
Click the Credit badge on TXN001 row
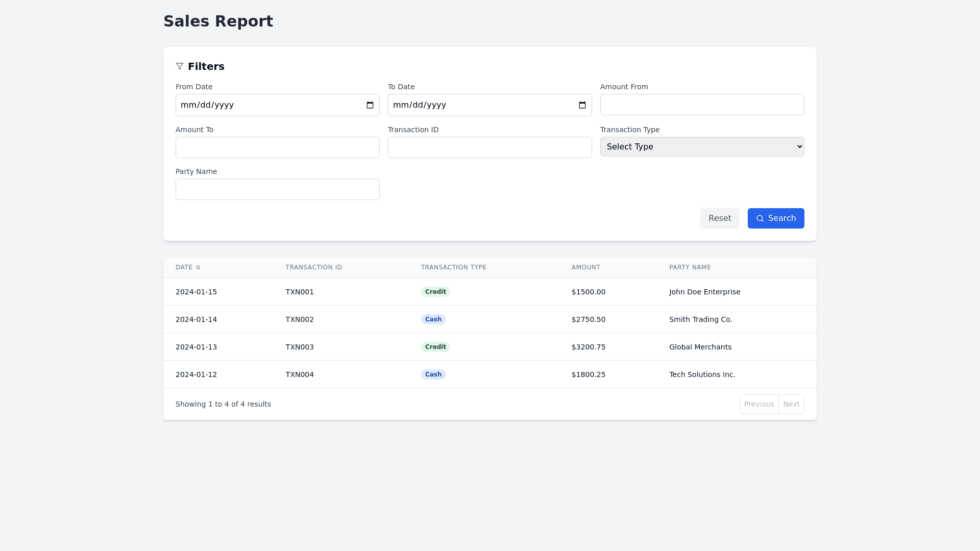click(435, 292)
